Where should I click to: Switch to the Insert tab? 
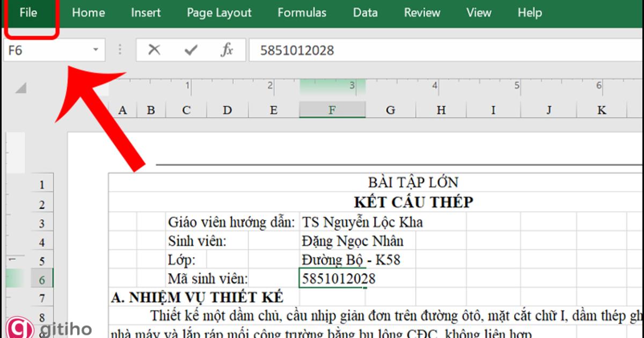145,12
